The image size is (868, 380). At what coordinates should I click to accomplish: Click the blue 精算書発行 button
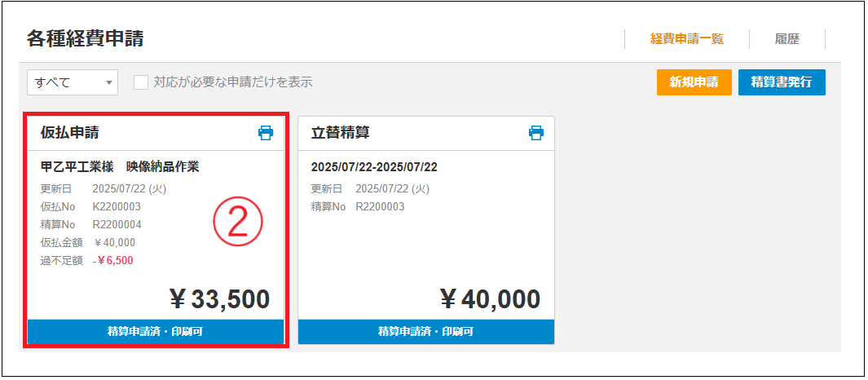(782, 82)
